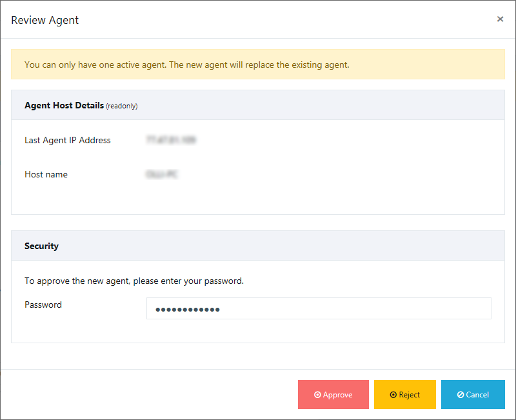Close the dialog with the X
516x420 pixels.
500,19
